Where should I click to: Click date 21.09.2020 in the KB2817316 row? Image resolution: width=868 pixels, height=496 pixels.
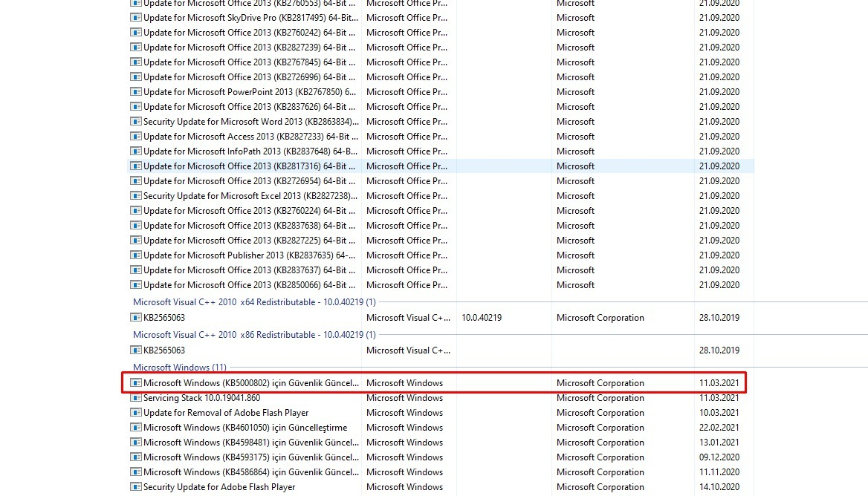[x=719, y=166]
